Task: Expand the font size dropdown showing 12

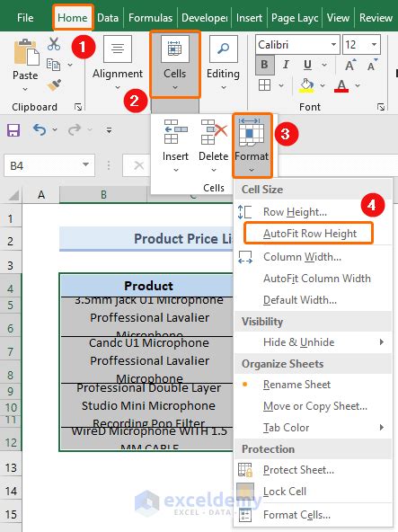Action: [x=374, y=44]
